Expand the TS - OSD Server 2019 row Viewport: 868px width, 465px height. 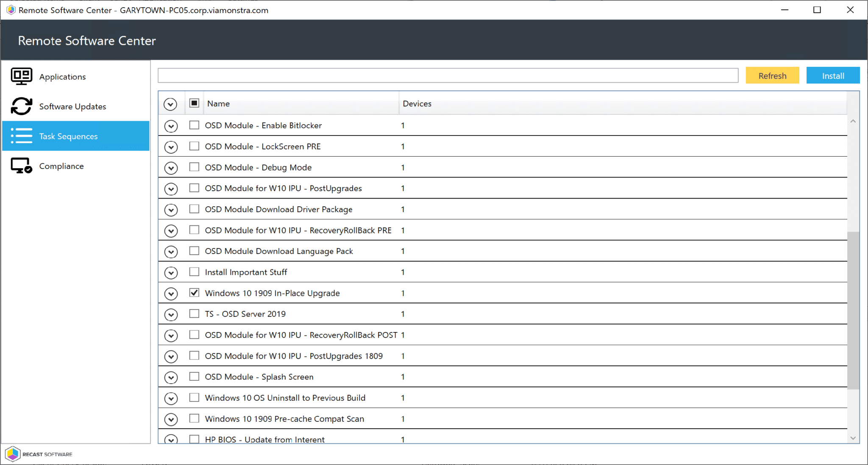171,315
